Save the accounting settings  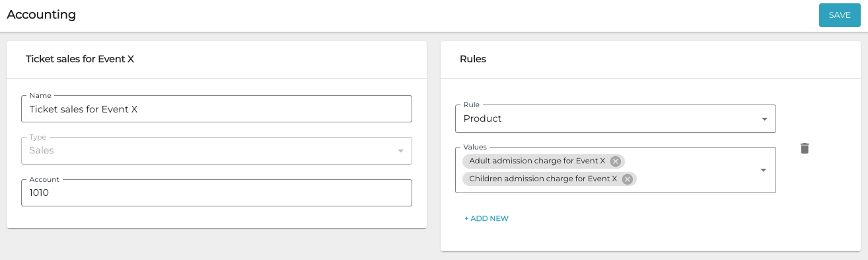pyautogui.click(x=840, y=15)
